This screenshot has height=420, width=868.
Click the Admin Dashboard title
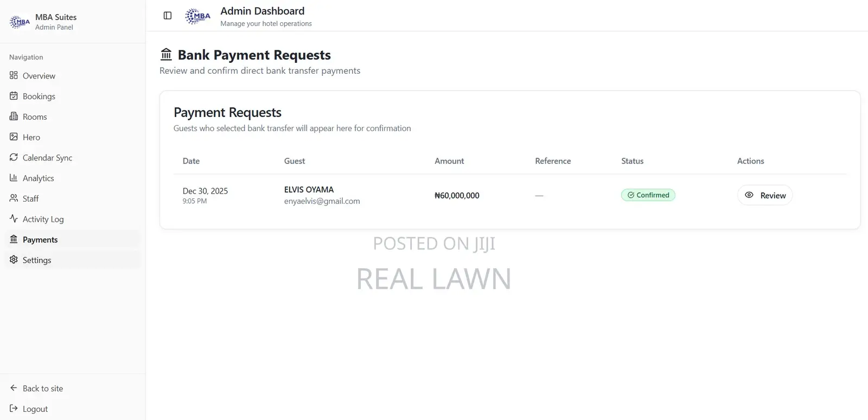(x=263, y=11)
